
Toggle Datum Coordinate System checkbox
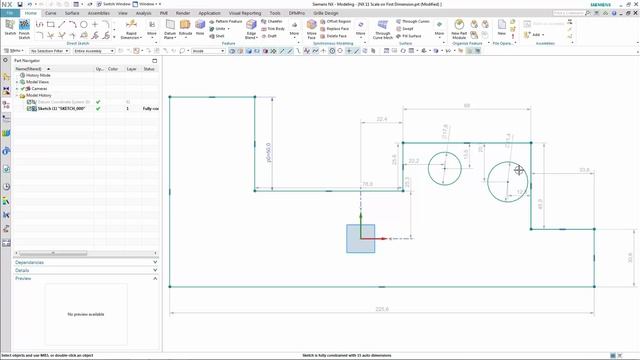(29, 102)
